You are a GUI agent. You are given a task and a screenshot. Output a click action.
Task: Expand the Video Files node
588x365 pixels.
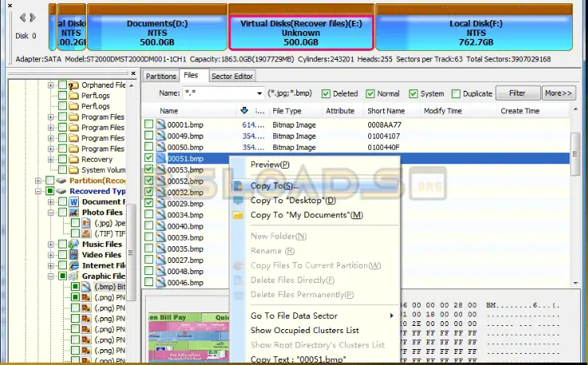[x=51, y=255]
